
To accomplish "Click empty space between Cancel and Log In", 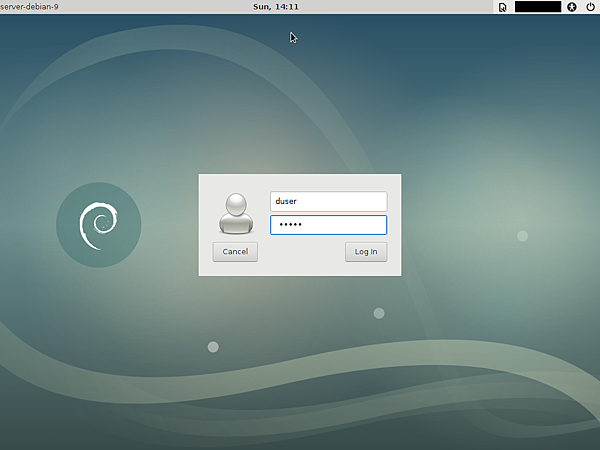I will click(x=300, y=252).
